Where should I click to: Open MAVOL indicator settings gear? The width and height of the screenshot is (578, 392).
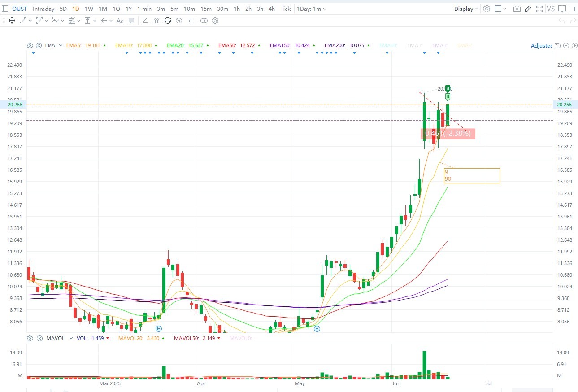30,338
